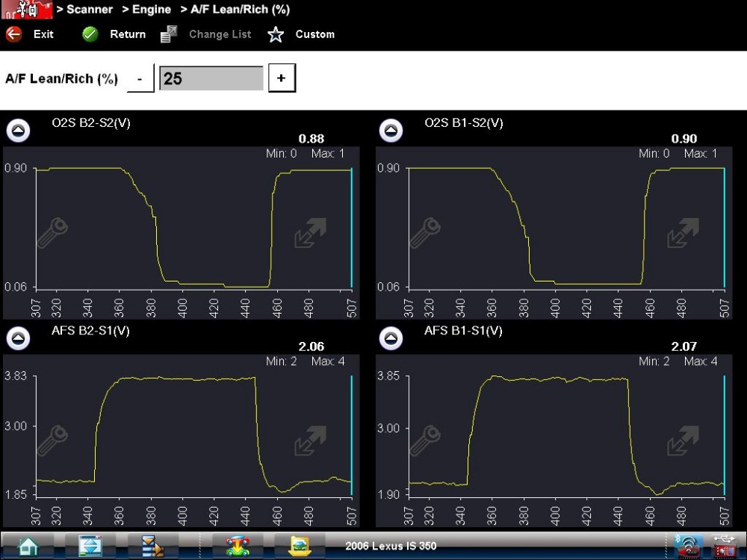Go to Engine in the breadcrumb

tap(152, 10)
